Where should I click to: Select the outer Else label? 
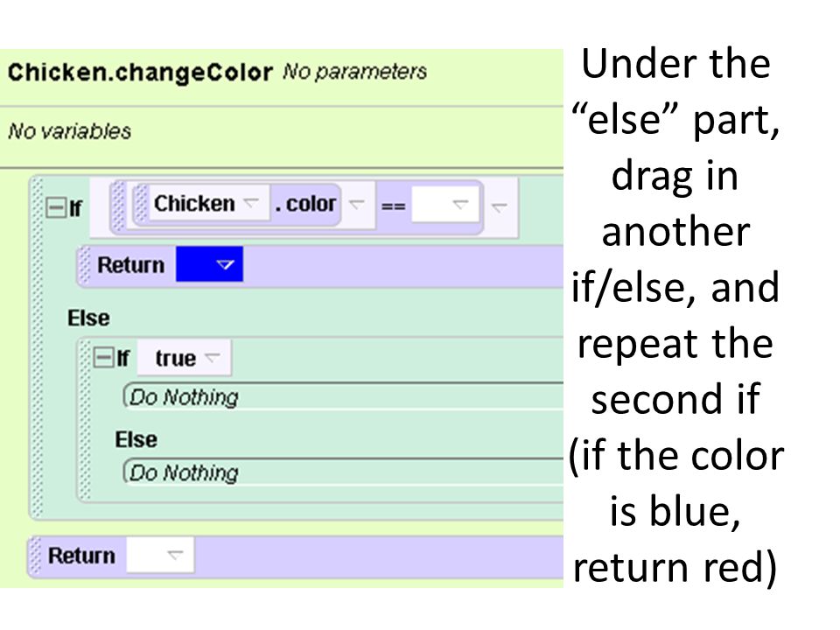[88, 318]
